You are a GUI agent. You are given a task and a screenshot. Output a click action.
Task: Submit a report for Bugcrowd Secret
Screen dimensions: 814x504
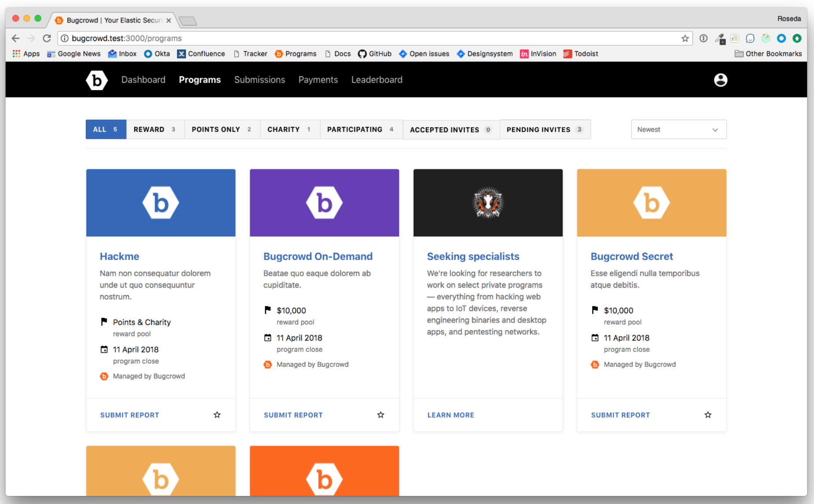click(621, 415)
